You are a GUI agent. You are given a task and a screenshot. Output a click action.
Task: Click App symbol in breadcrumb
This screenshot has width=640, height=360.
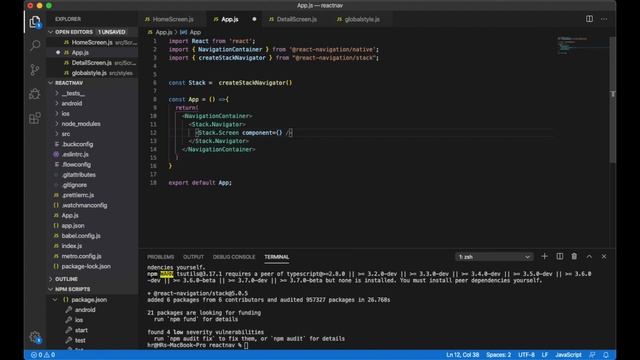tap(191, 32)
